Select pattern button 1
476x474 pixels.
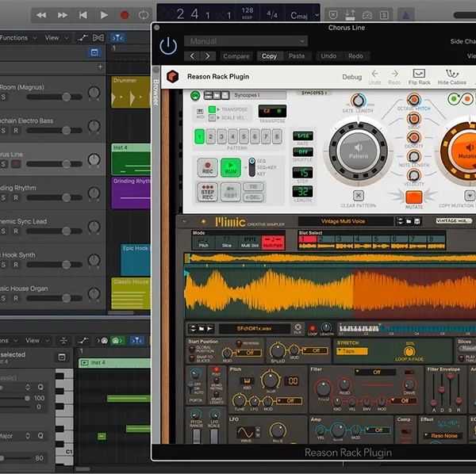199,136
